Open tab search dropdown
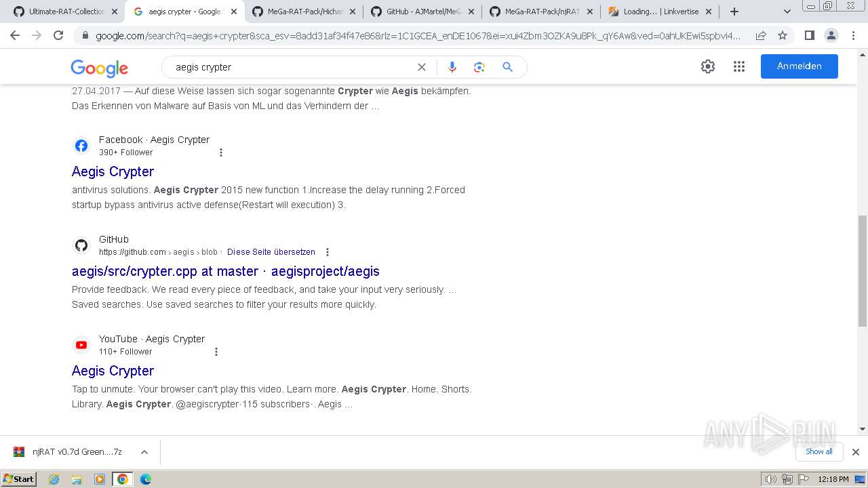This screenshot has height=488, width=868. 787,12
